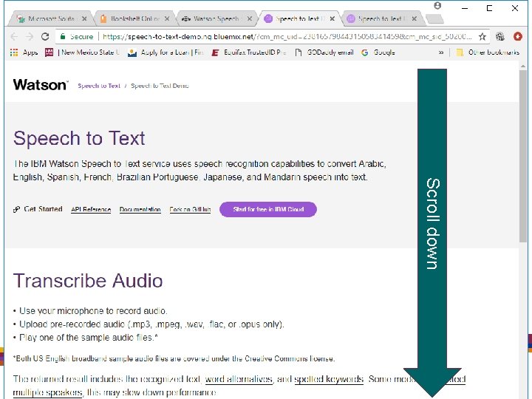532x399 pixels.
Task: Click the browser back arrow
Action: 14,37
